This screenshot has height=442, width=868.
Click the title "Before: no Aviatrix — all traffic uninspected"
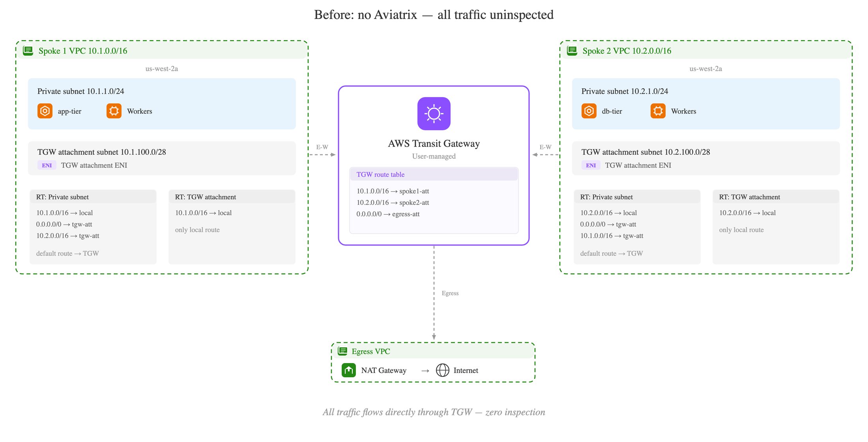click(x=434, y=15)
